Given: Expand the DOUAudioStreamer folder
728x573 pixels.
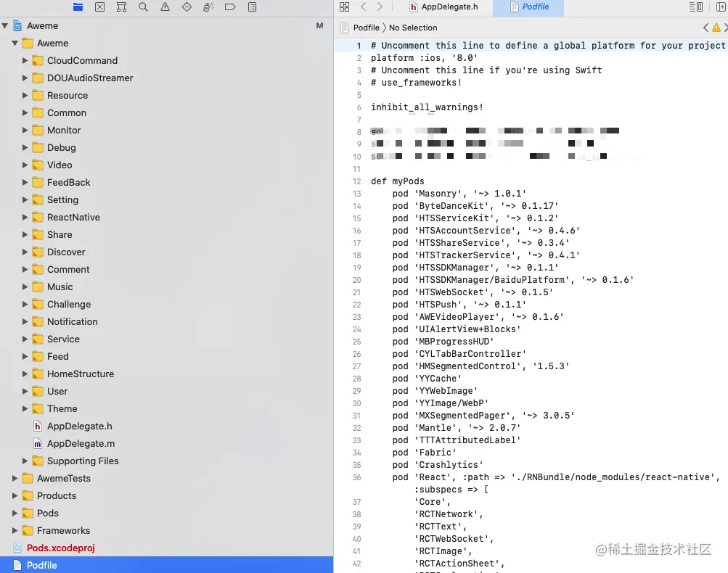Looking at the screenshot, I should point(25,78).
